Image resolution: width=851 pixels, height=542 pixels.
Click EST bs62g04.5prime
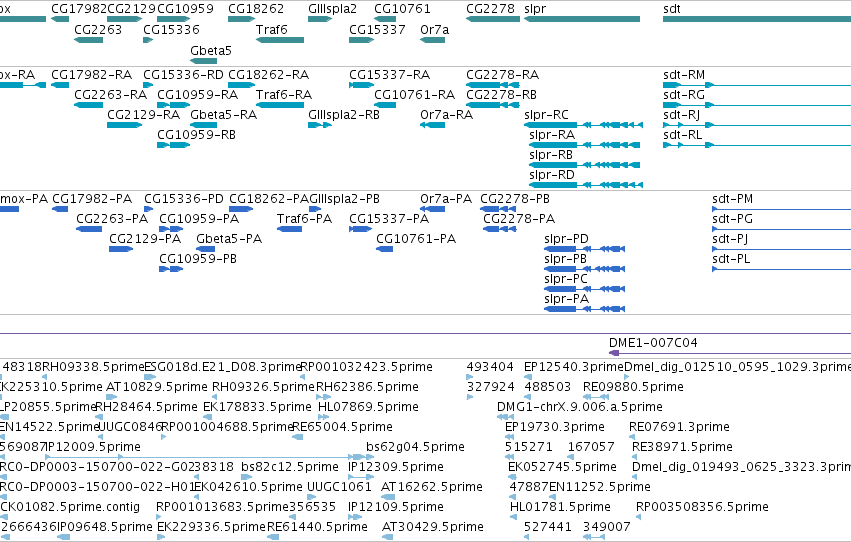tap(415, 447)
